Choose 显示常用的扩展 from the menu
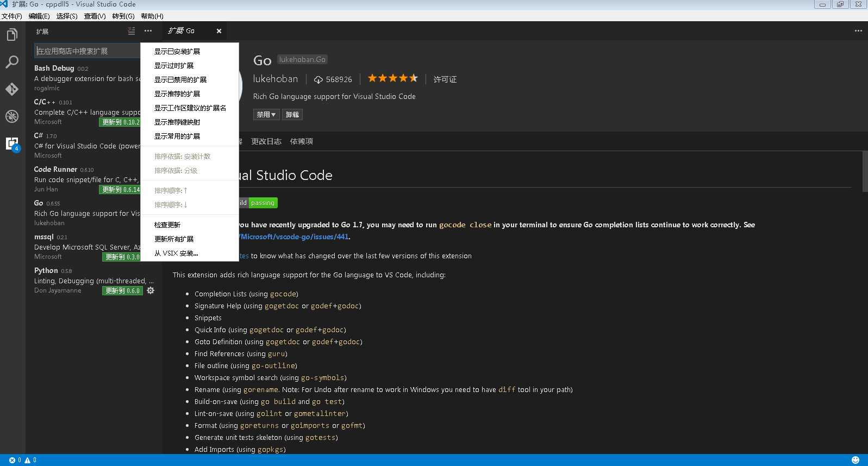This screenshot has width=868, height=466. point(190,136)
